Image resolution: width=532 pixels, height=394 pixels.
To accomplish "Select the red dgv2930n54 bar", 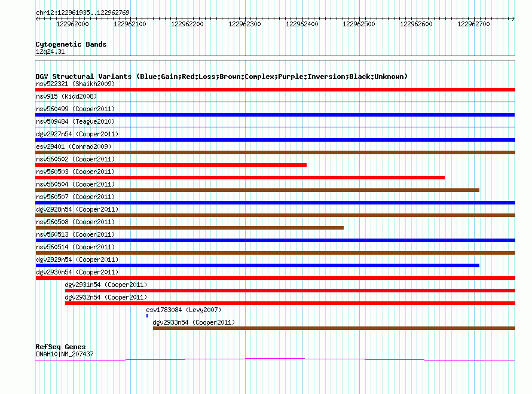I will pos(275,278).
